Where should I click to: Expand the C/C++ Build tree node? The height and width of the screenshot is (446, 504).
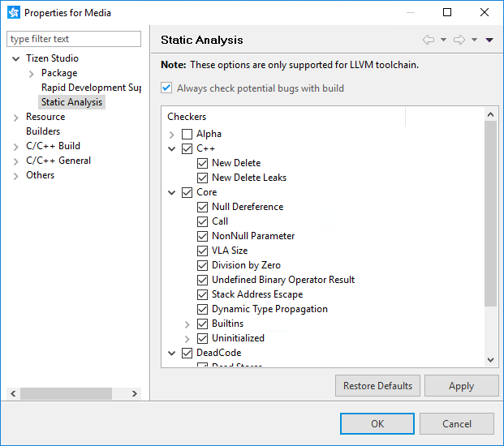click(x=15, y=146)
